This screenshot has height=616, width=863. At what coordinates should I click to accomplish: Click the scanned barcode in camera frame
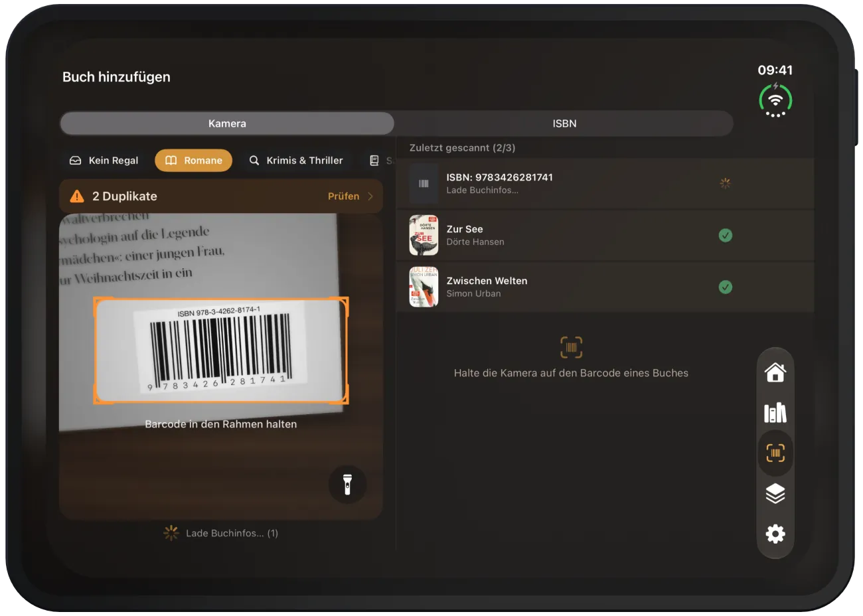click(x=221, y=350)
